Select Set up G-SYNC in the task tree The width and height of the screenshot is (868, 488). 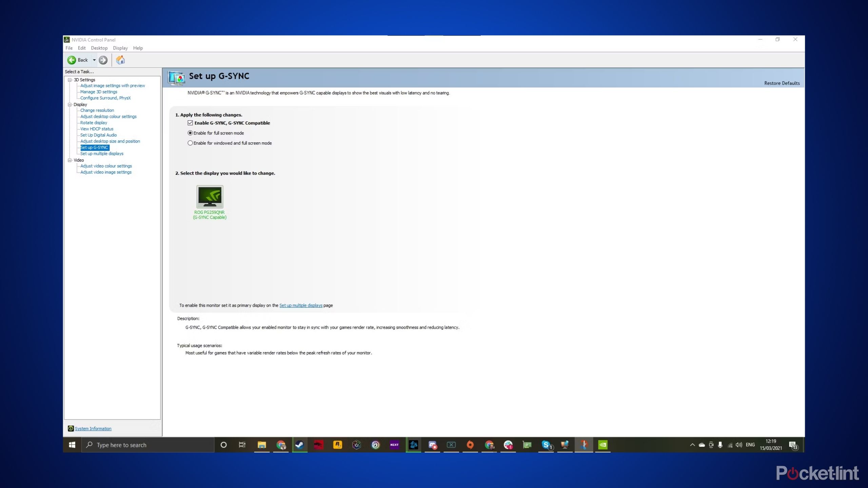point(95,147)
